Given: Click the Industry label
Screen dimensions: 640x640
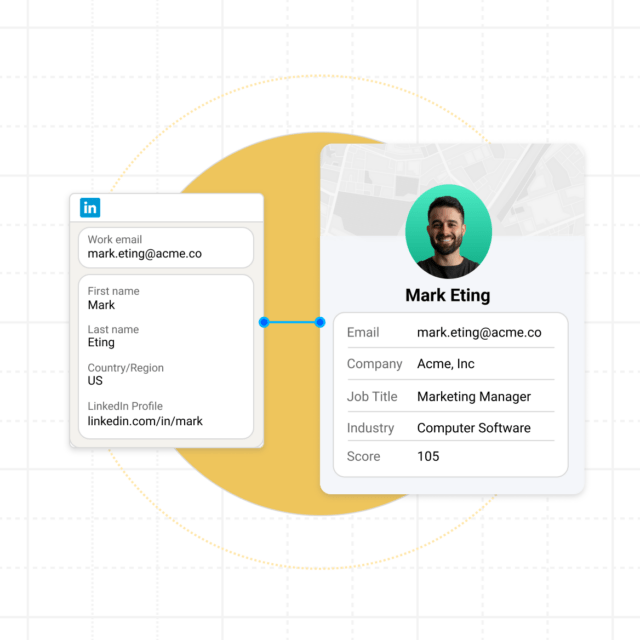Looking at the screenshot, I should tap(370, 428).
